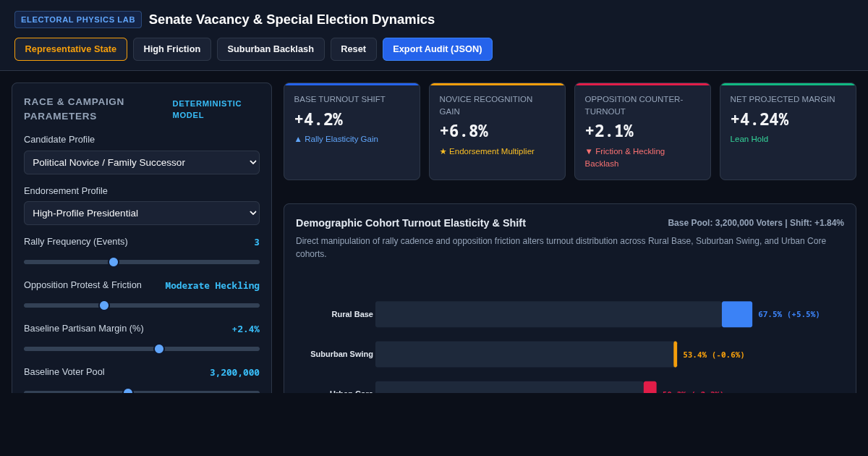Open the Endorsement Profile dropdown
The height and width of the screenshot is (456, 868).
142,213
